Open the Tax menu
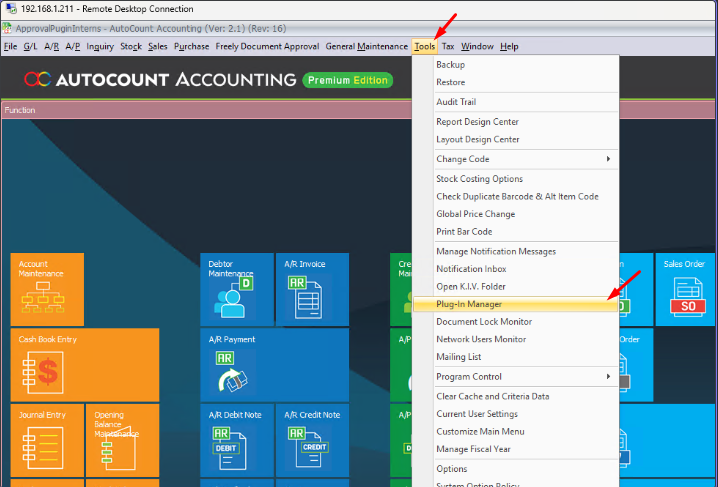 (448, 46)
